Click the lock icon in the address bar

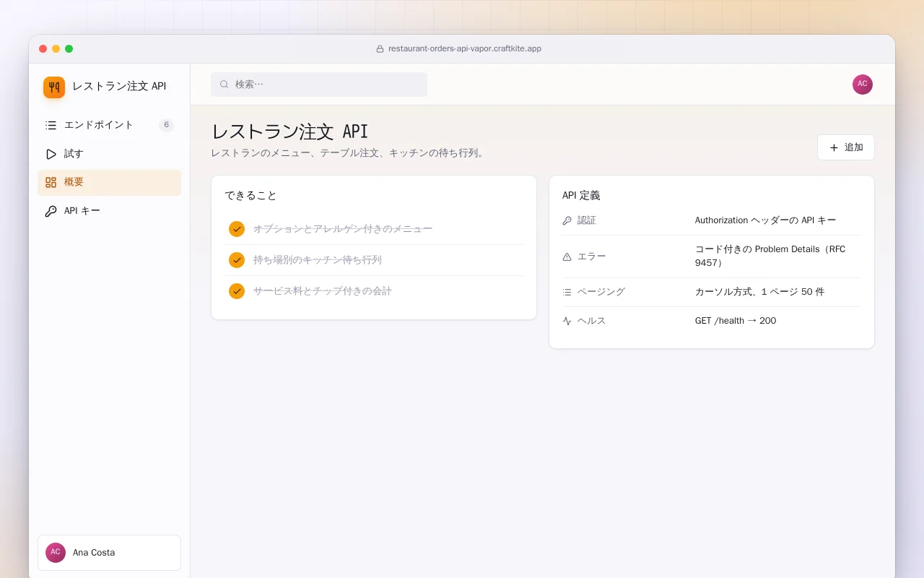380,49
